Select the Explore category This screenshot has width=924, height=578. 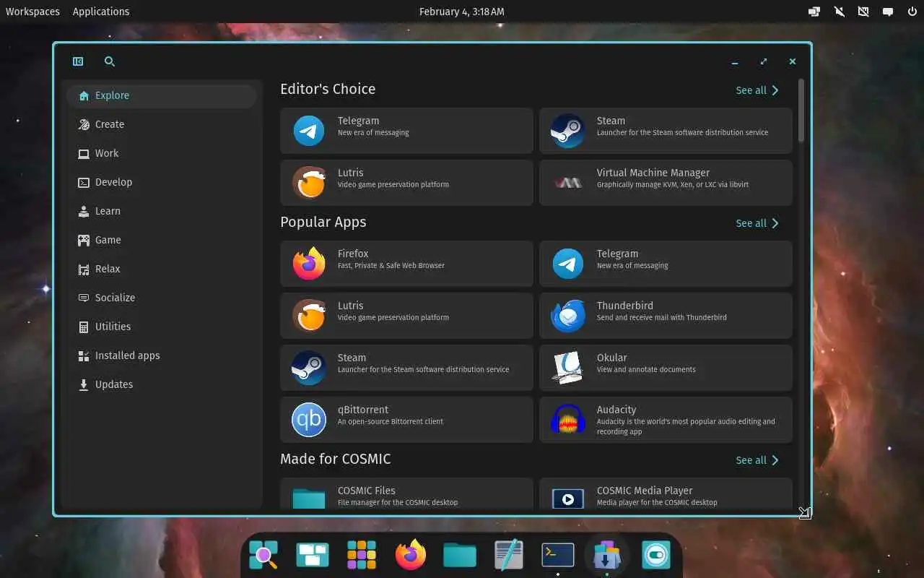162,95
